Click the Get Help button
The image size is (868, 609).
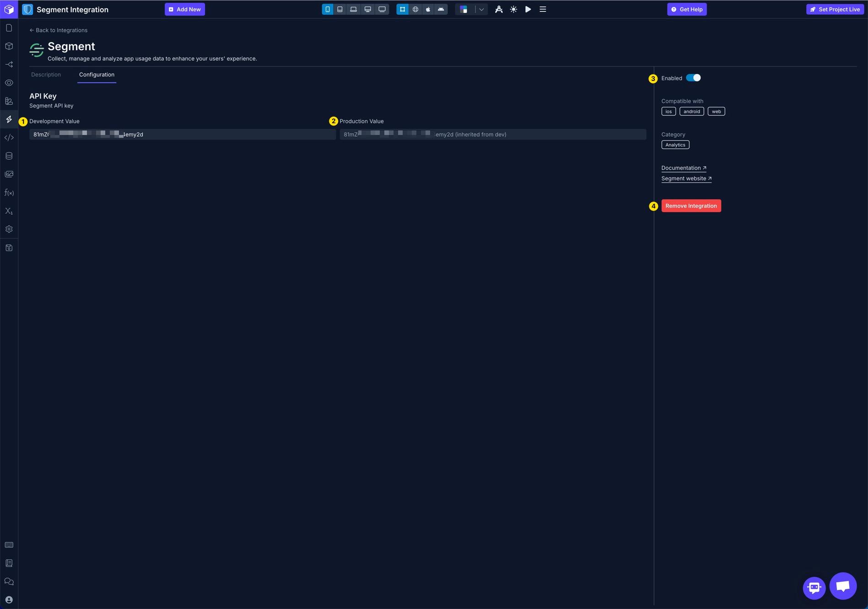[687, 9]
